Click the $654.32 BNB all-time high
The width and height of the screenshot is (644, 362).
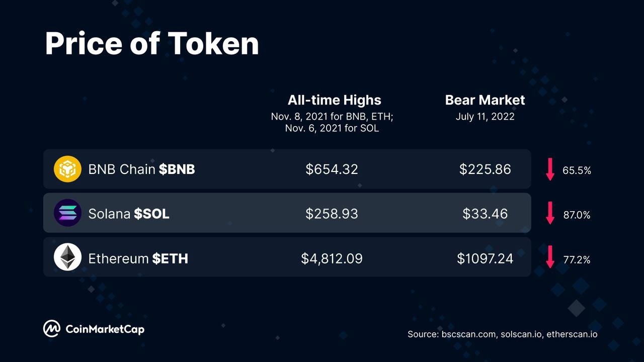332,169
